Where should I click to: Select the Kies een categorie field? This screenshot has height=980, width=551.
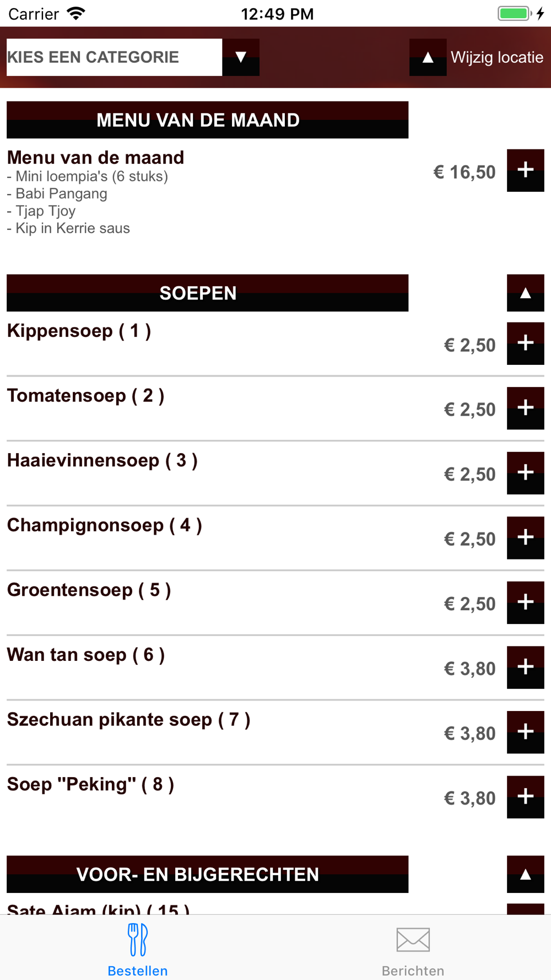pyautogui.click(x=114, y=57)
